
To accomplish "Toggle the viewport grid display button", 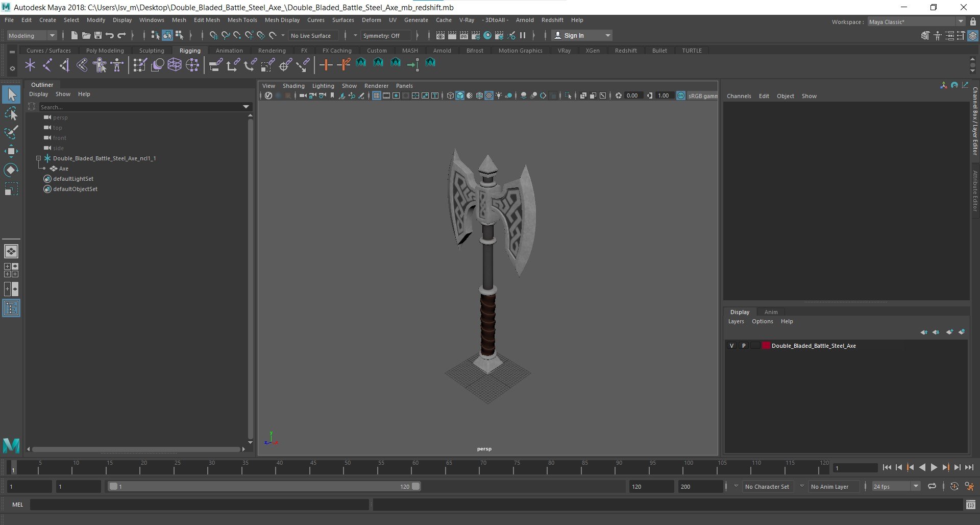I will (377, 96).
